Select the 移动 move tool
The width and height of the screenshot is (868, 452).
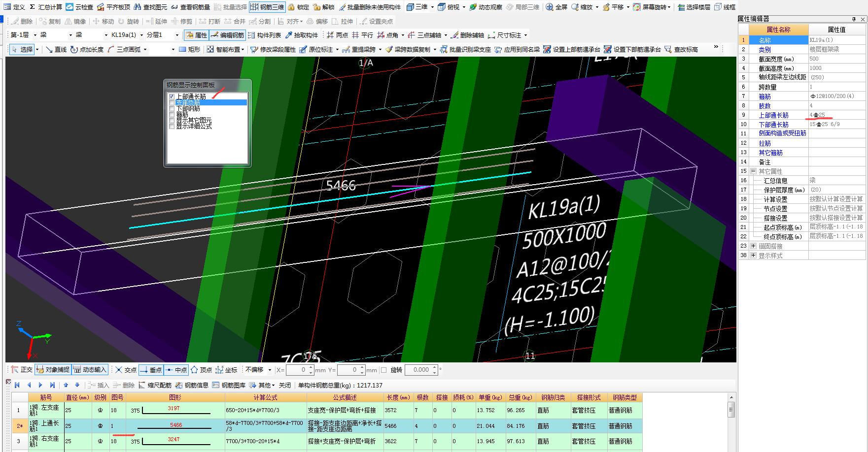pyautogui.click(x=104, y=21)
